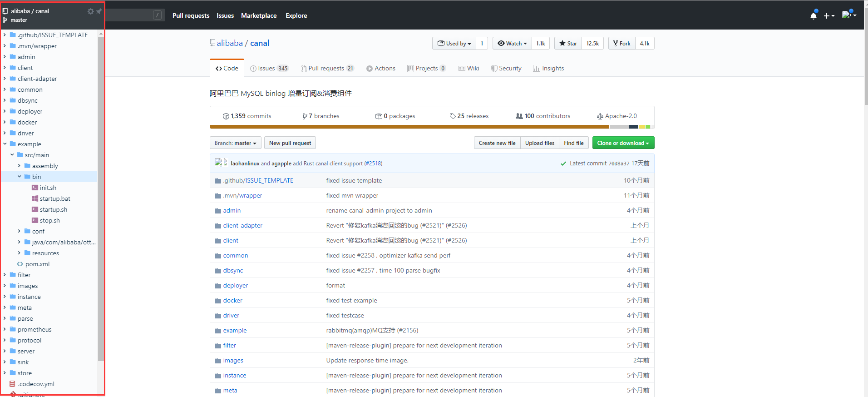Click the folder icon of admin row
This screenshot has height=397, width=868.
pos(218,211)
